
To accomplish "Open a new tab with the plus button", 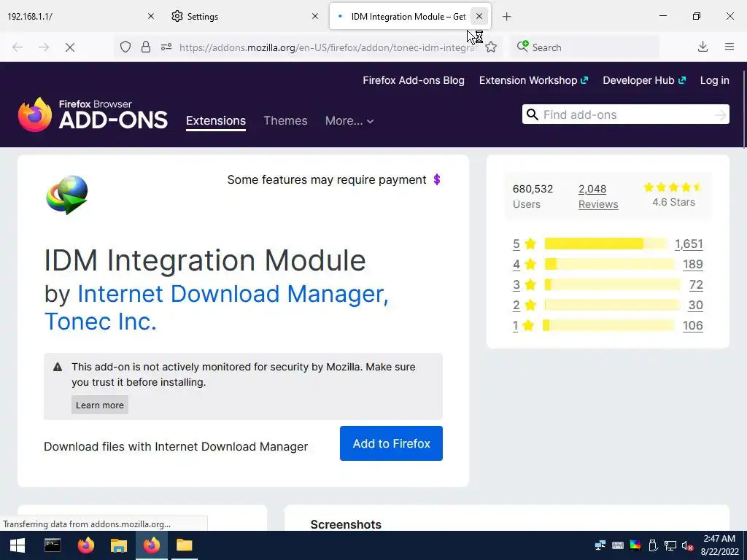I will point(507,17).
